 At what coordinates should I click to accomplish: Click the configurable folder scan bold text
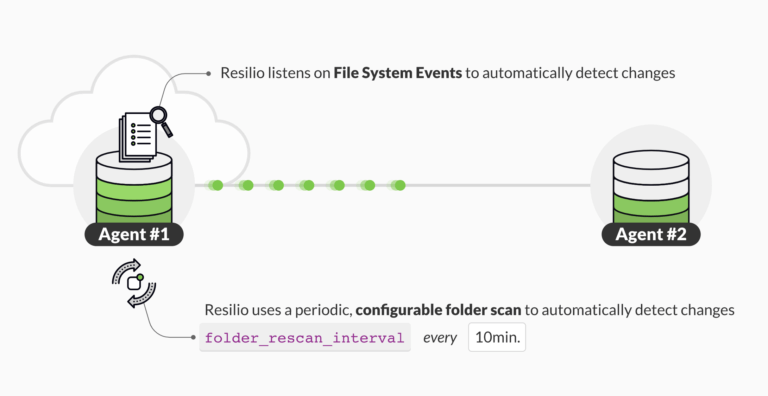point(438,310)
